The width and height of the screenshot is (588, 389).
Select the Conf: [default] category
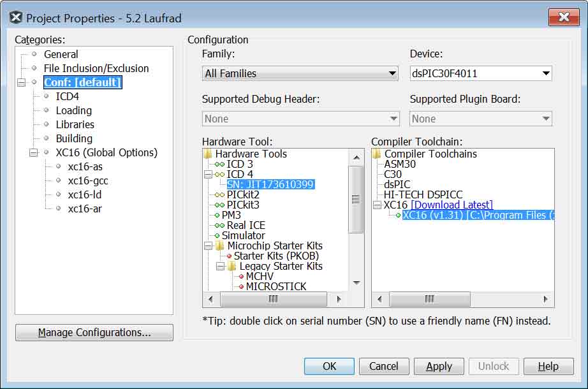click(82, 82)
